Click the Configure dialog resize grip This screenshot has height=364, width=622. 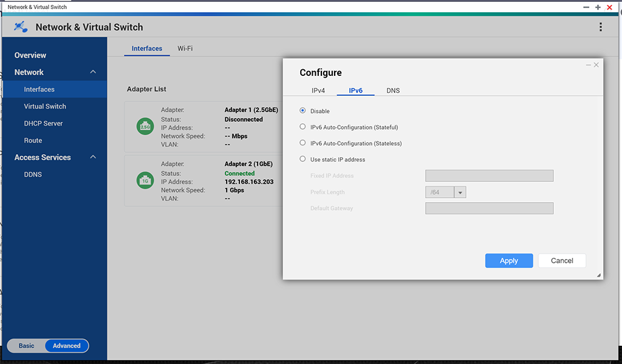click(x=598, y=275)
